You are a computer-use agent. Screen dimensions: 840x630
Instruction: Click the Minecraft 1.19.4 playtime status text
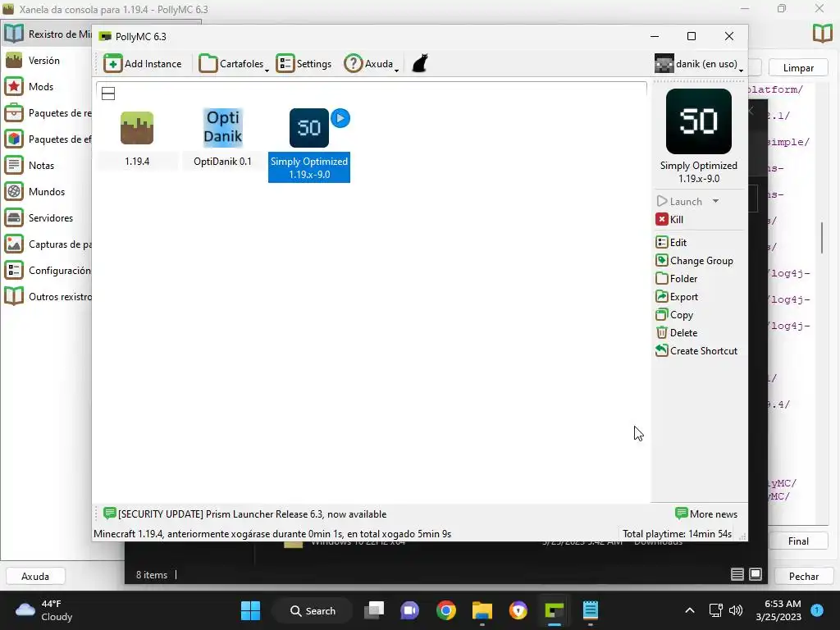click(x=272, y=534)
